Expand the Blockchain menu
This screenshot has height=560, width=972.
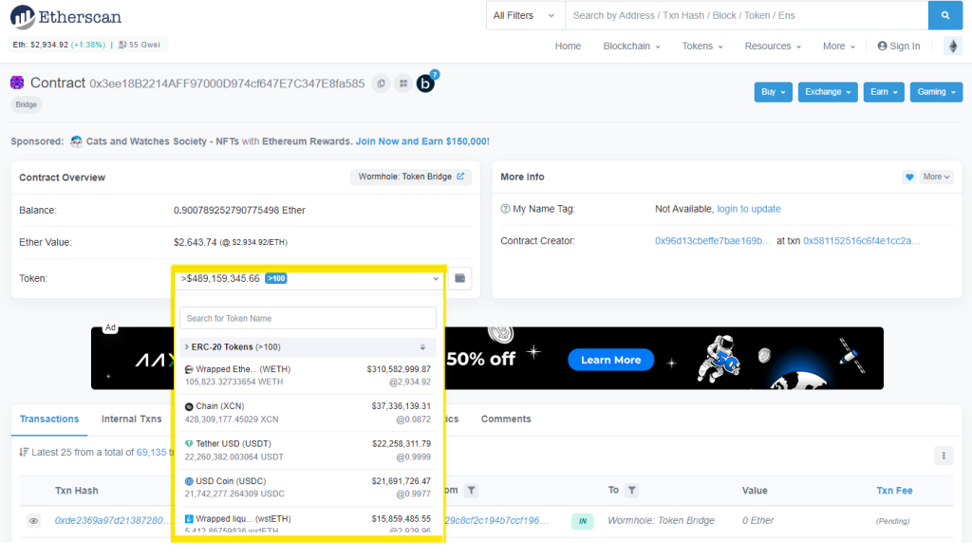[631, 46]
